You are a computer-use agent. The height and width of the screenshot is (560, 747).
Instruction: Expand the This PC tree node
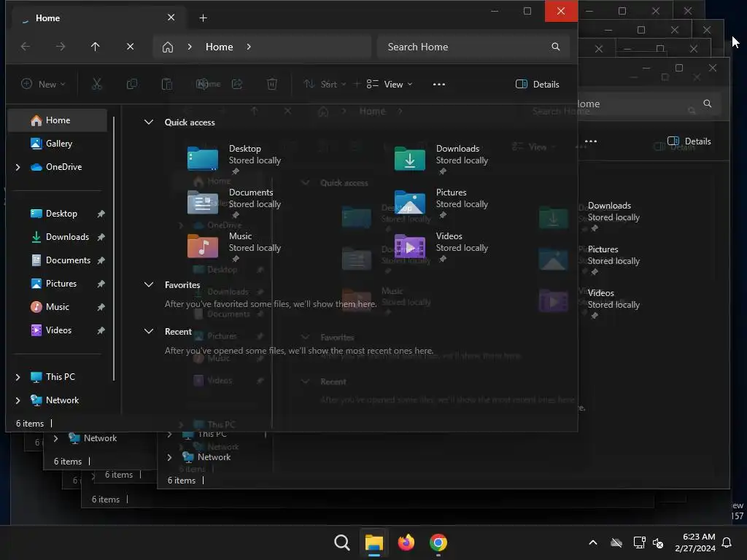click(x=18, y=377)
